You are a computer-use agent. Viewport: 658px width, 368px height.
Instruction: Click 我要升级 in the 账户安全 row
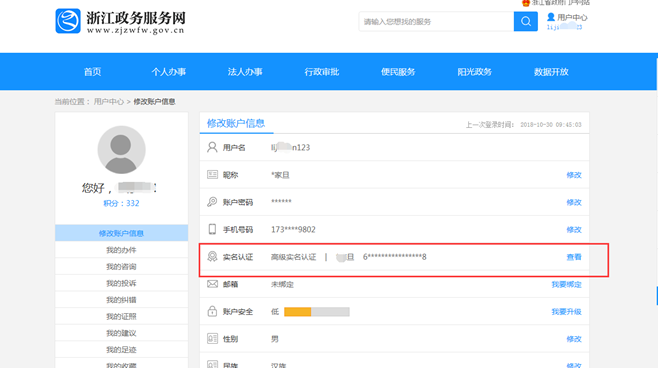tap(566, 312)
